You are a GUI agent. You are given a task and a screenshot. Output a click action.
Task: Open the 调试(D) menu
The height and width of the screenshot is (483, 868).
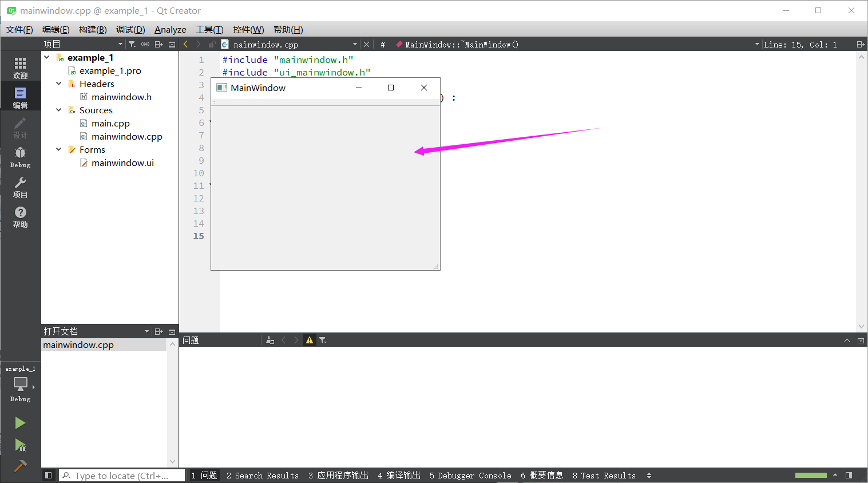130,29
